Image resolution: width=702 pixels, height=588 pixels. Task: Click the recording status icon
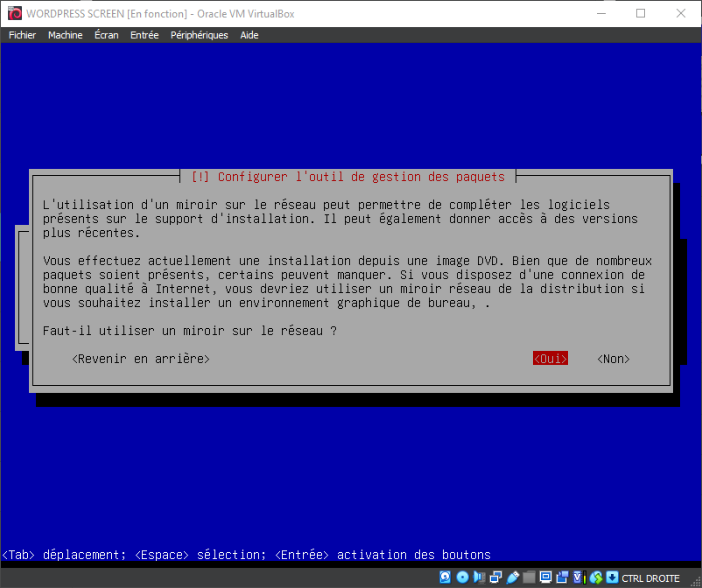coord(562,577)
